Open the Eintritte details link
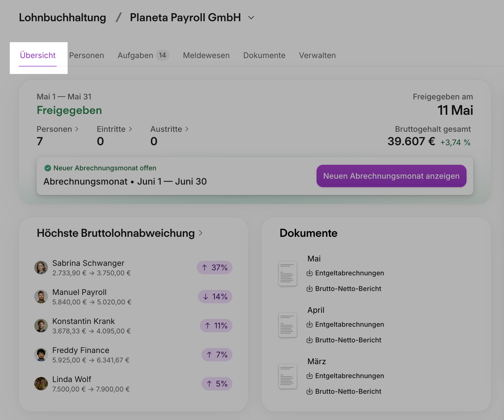The image size is (504, 420). click(x=114, y=129)
